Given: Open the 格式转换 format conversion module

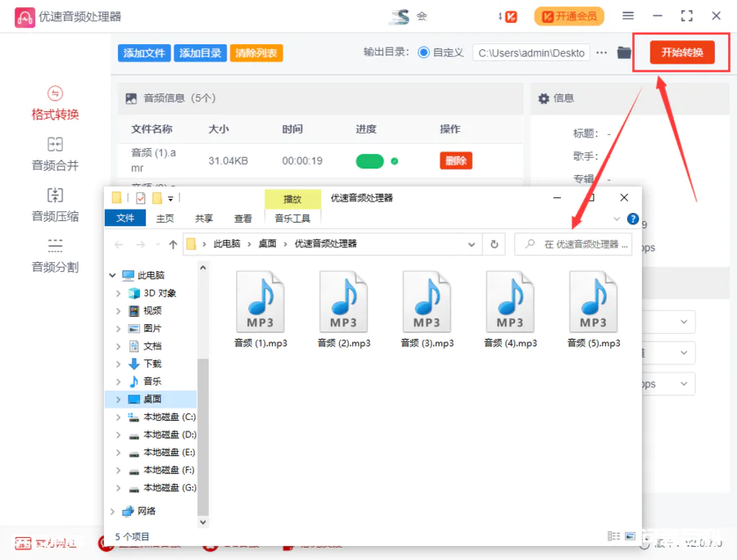Looking at the screenshot, I should click(x=55, y=103).
